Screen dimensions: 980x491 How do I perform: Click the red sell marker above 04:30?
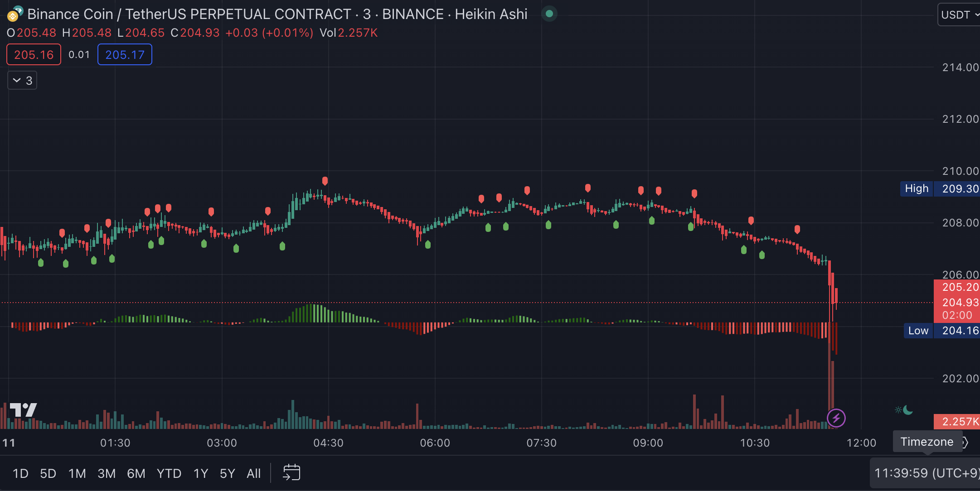[x=325, y=181]
